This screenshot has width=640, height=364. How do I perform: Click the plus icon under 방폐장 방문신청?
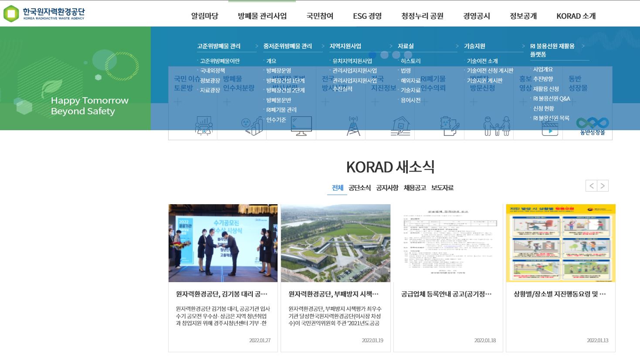(474, 102)
